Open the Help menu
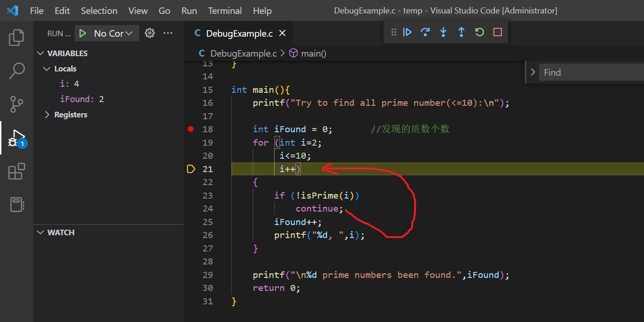This screenshot has height=322, width=644. tap(262, 11)
